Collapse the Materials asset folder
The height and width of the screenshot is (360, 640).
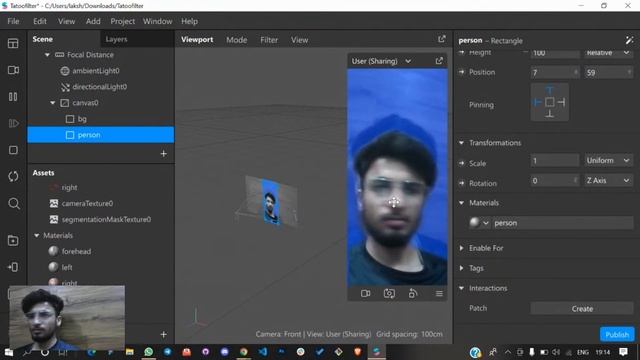click(x=37, y=235)
